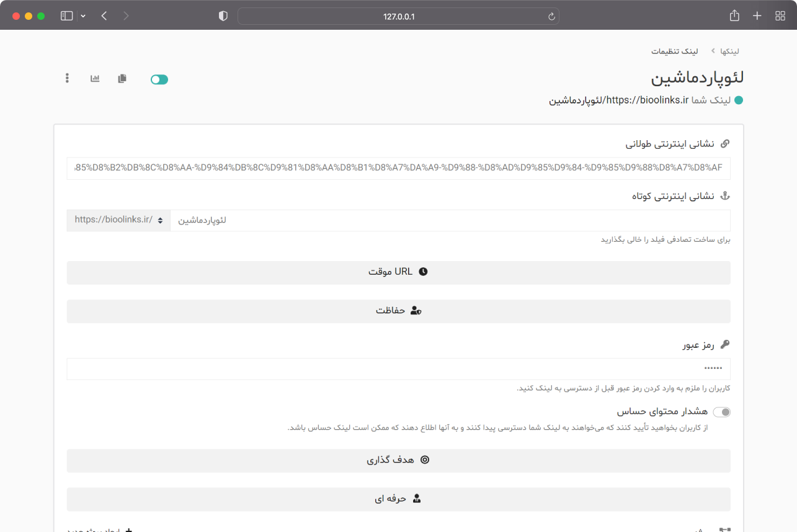Open the bioolinks.ir domain dropdown
The image size is (797, 532).
pos(118,220)
